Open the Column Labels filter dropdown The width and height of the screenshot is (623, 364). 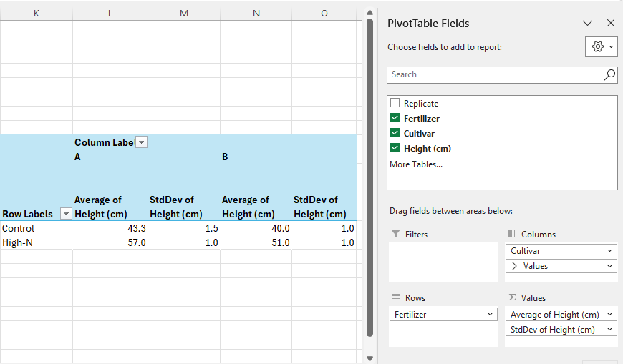click(141, 142)
